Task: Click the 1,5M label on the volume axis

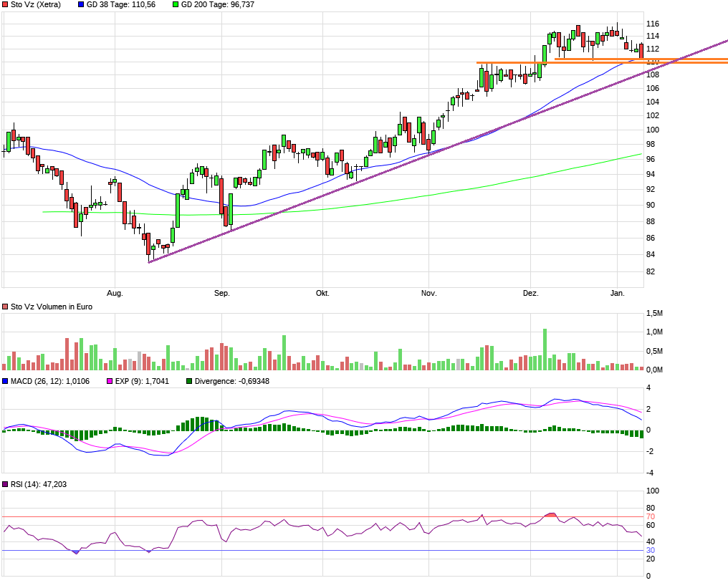Action: pyautogui.click(x=653, y=314)
